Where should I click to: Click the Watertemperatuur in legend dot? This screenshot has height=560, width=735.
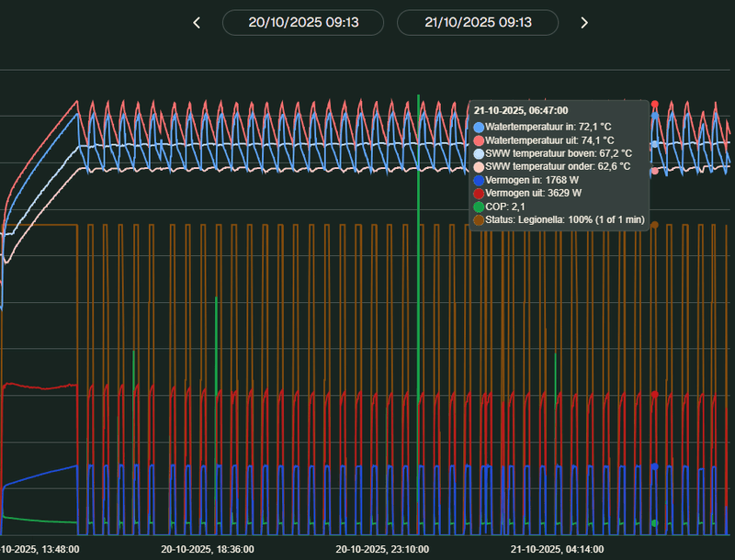click(479, 127)
